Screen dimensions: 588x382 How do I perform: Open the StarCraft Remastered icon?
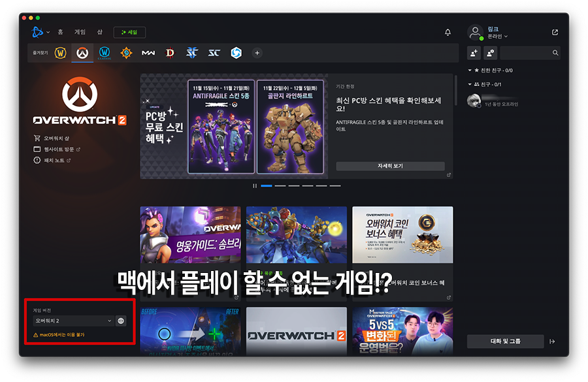pyautogui.click(x=214, y=53)
